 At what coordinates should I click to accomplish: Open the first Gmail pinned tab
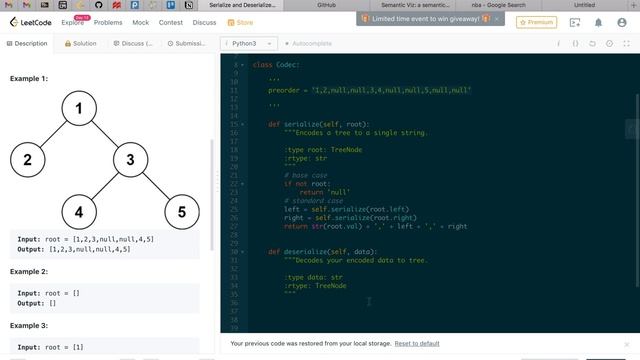9,5
